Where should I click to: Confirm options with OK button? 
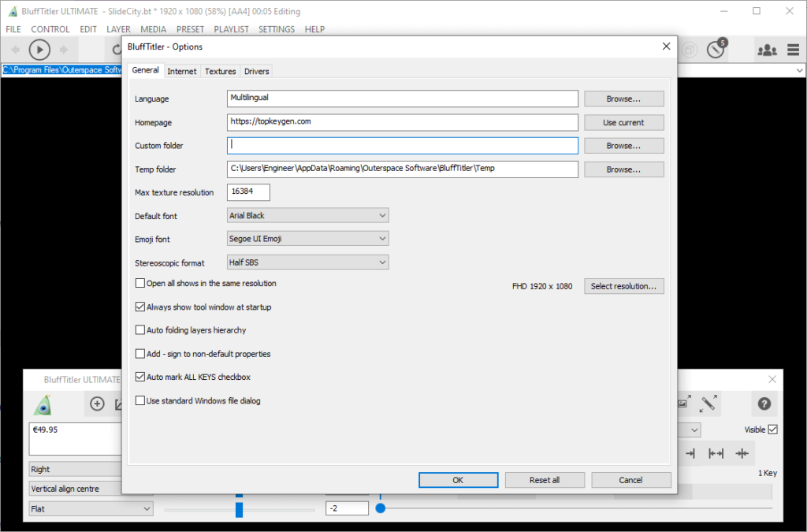(x=458, y=480)
